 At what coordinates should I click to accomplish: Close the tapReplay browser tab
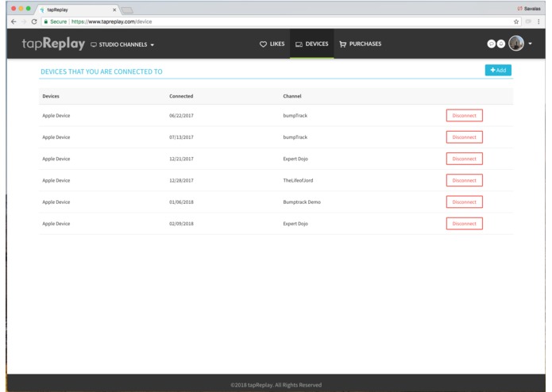(x=114, y=10)
